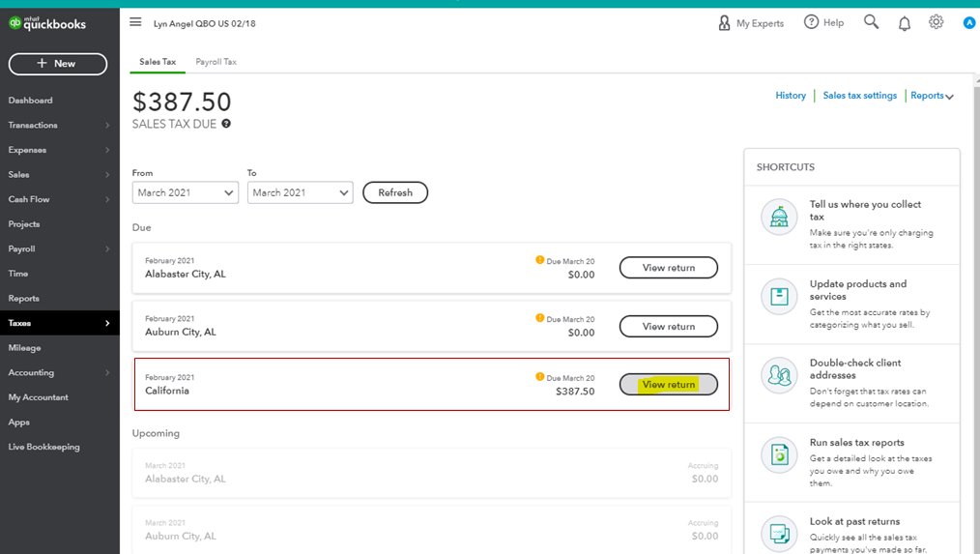Viewport: 980px width, 554px height.
Task: Click the Update products and services icon
Action: pyautogui.click(x=779, y=297)
